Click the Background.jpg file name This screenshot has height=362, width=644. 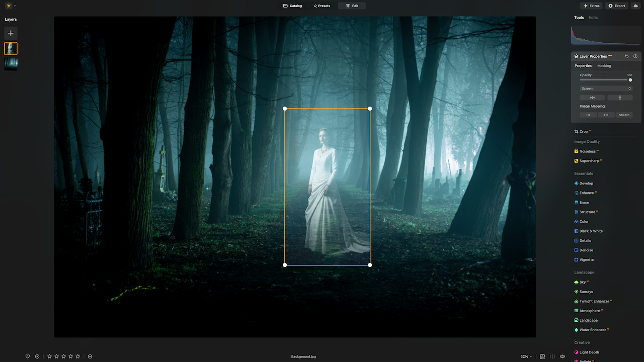[303, 356]
